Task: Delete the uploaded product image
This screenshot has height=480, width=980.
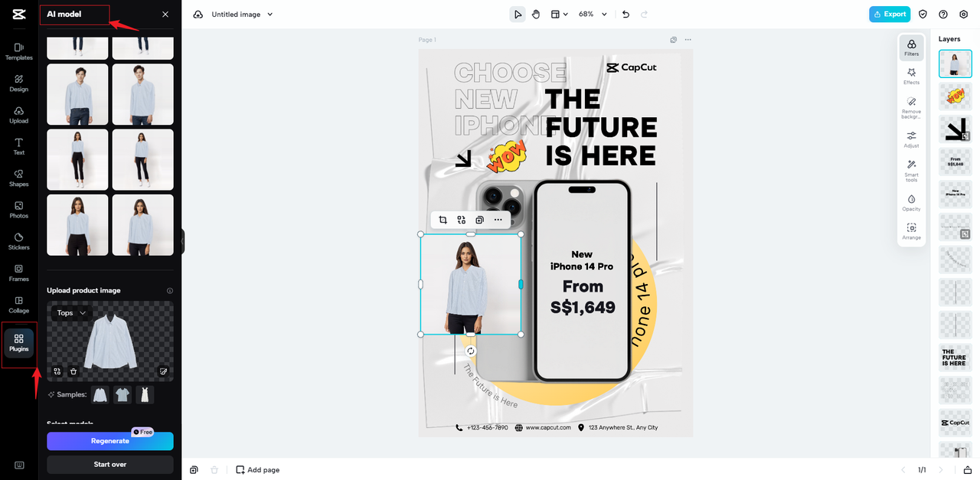Action: tap(73, 371)
